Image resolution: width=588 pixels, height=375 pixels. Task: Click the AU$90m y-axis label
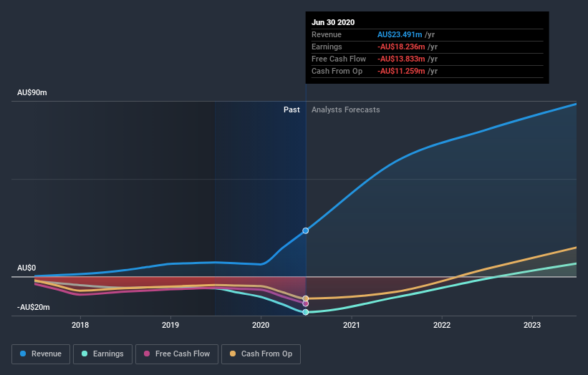pos(32,92)
